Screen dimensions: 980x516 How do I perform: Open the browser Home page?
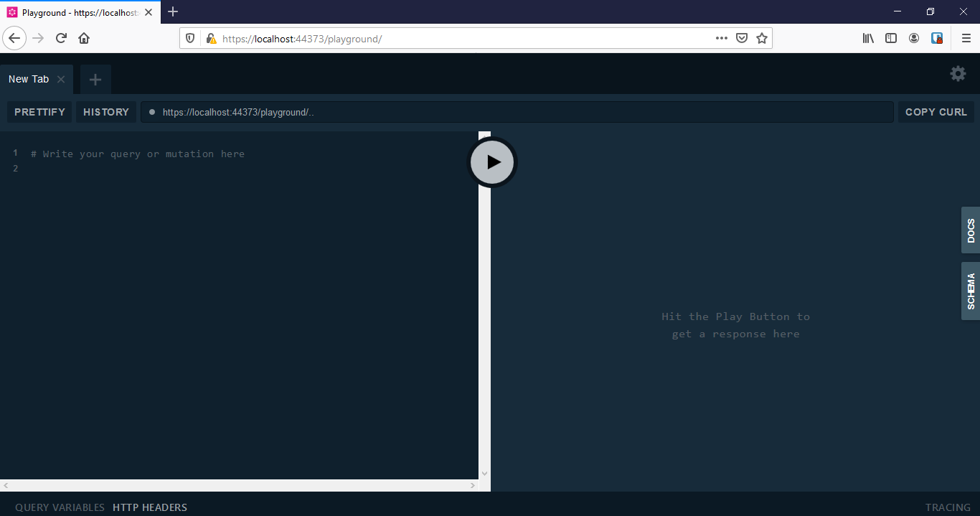(x=84, y=38)
